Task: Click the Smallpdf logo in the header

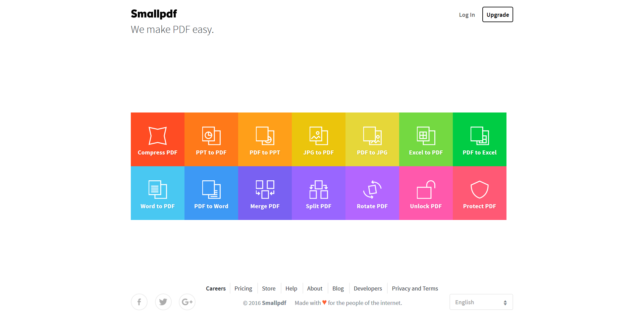Action: [x=154, y=14]
